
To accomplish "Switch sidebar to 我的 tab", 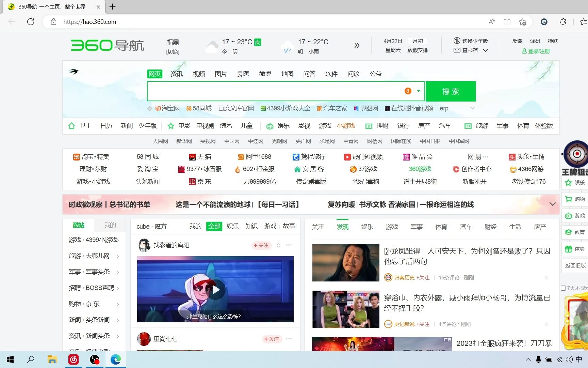I will pyautogui.click(x=110, y=225).
